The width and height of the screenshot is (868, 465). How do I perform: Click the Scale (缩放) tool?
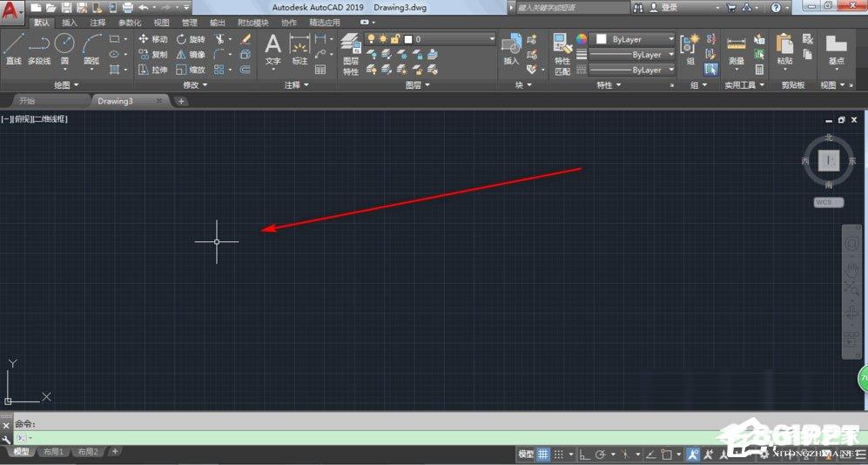tap(191, 70)
